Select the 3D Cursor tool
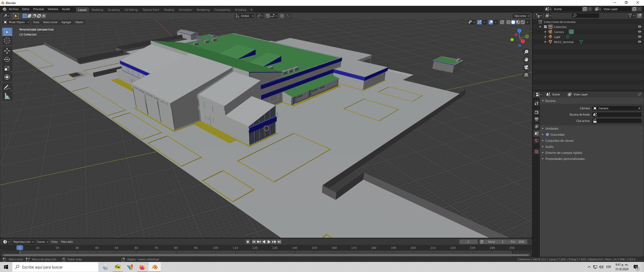The width and height of the screenshot is (644, 272). click(7, 41)
